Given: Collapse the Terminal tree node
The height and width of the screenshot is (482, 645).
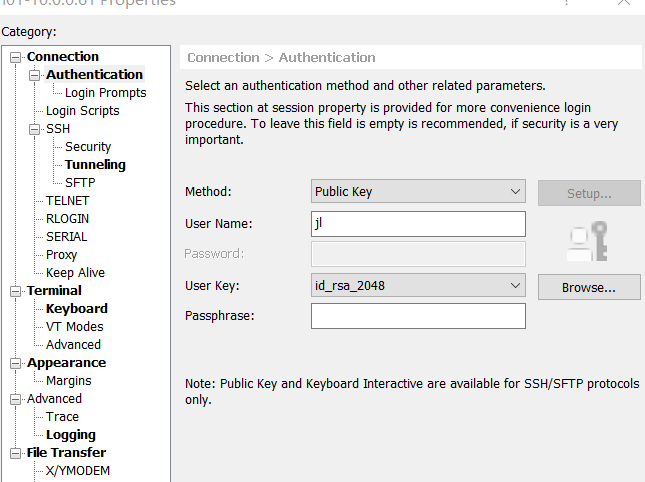Looking at the screenshot, I should [16, 291].
